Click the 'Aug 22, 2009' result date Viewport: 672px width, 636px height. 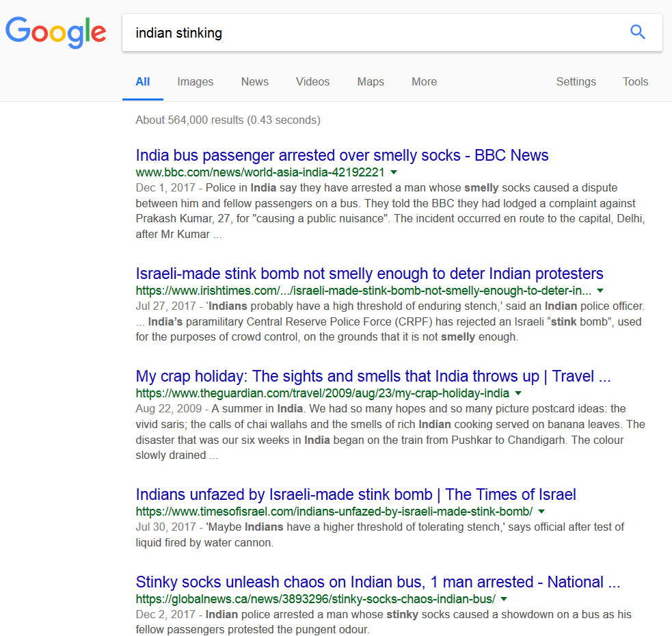(x=169, y=409)
